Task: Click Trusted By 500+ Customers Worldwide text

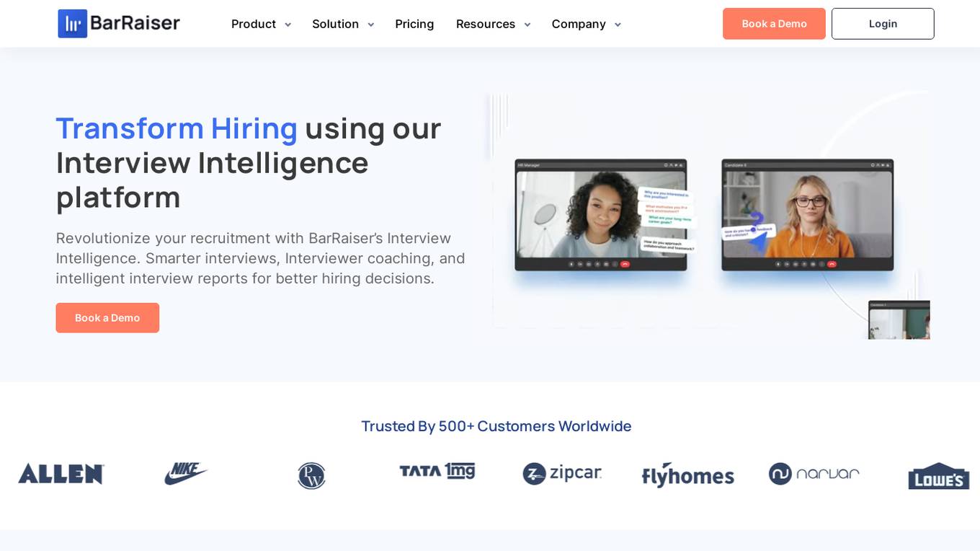Action: pyautogui.click(x=496, y=426)
